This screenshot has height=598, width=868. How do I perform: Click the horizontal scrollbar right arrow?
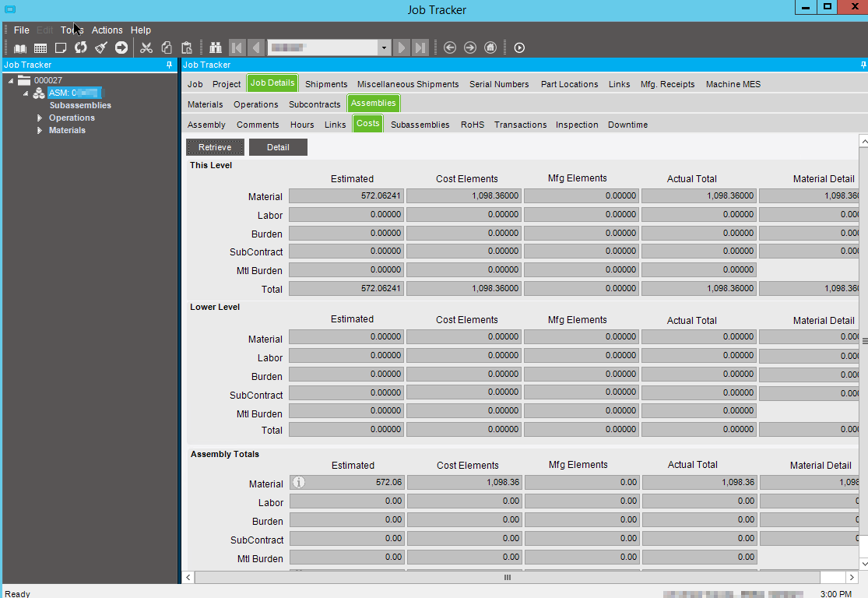tap(852, 578)
